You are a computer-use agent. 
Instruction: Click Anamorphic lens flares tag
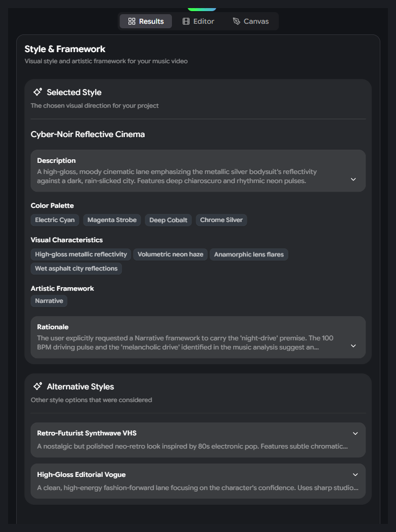pos(249,254)
